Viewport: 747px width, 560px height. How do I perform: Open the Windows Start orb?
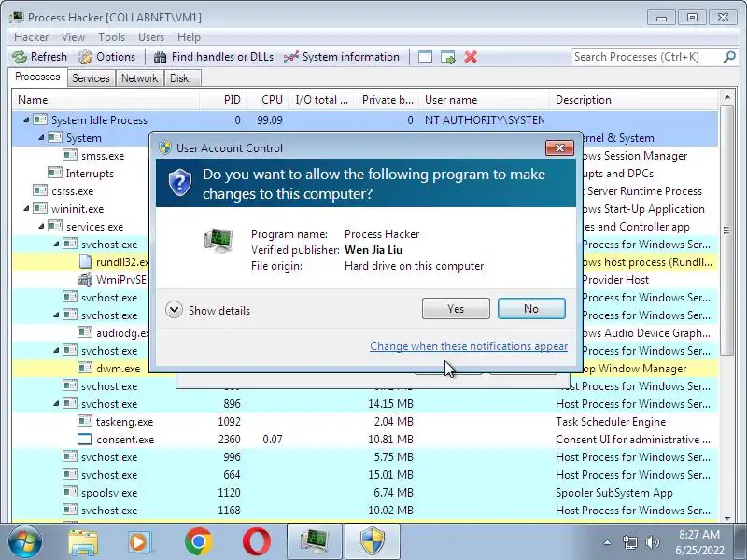pos(25,542)
